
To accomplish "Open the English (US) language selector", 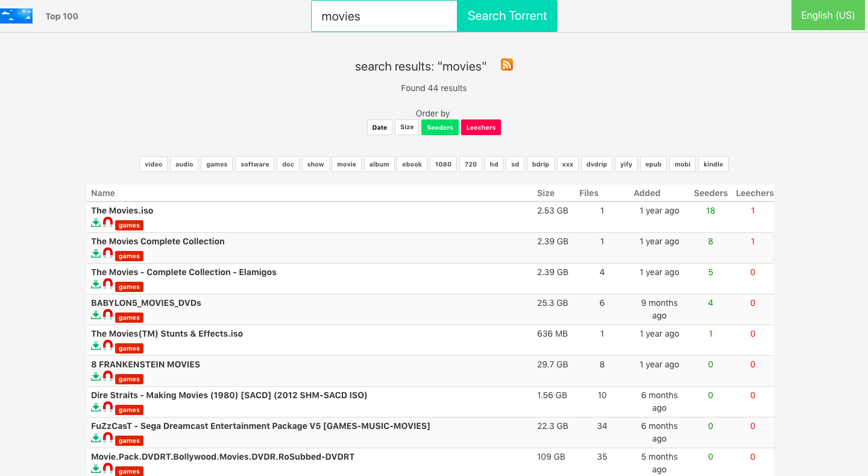I will [828, 15].
